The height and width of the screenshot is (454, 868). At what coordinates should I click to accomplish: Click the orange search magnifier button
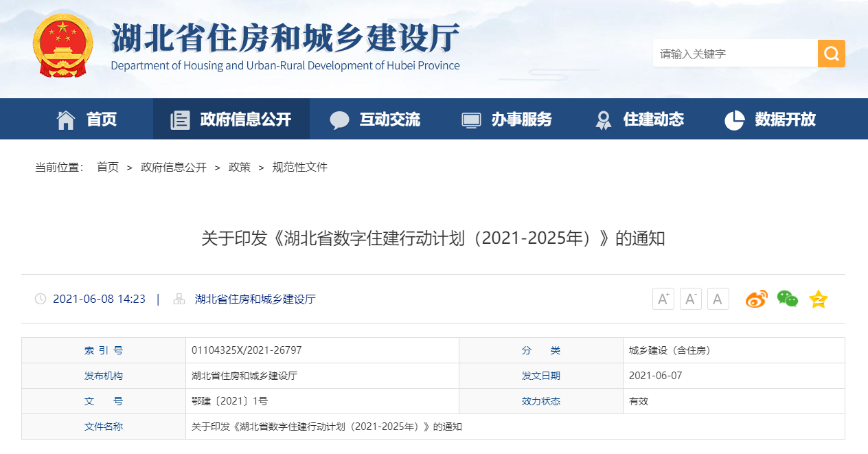pyautogui.click(x=831, y=54)
